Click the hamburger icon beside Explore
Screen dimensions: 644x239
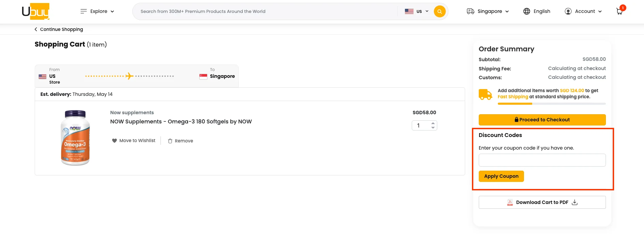[x=84, y=11]
